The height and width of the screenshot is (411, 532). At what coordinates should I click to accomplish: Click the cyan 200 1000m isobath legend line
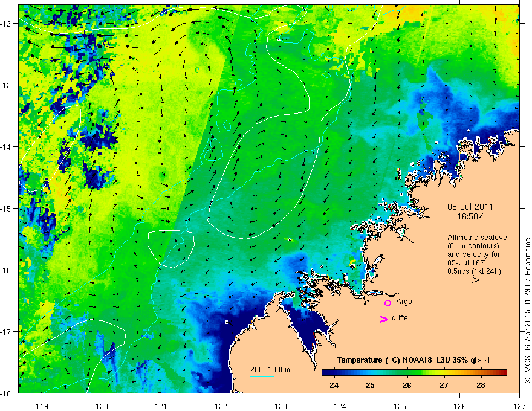point(262,376)
